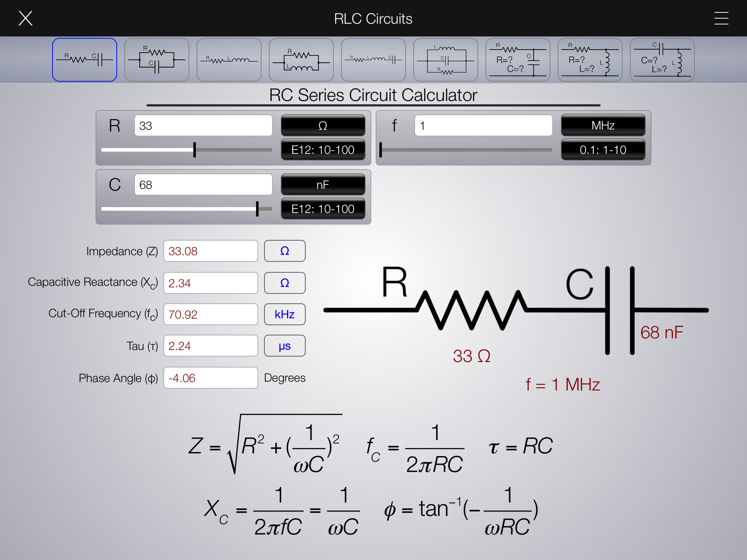Tap the Tau µs unit button

[285, 346]
